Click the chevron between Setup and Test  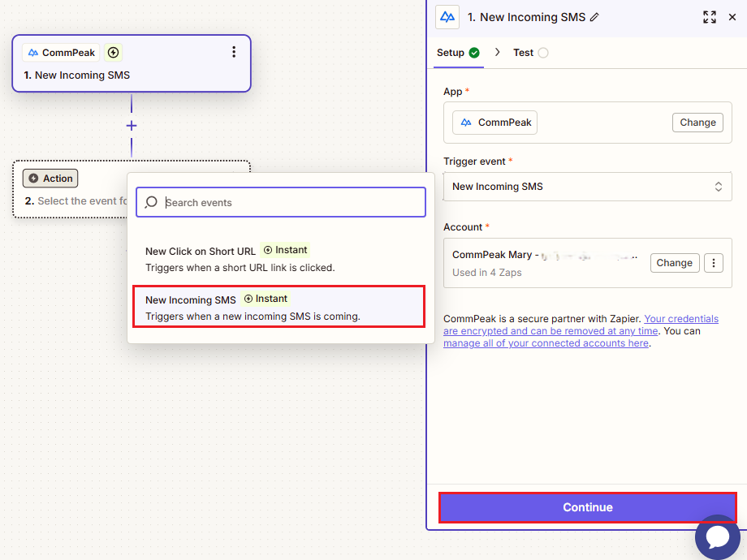click(497, 53)
